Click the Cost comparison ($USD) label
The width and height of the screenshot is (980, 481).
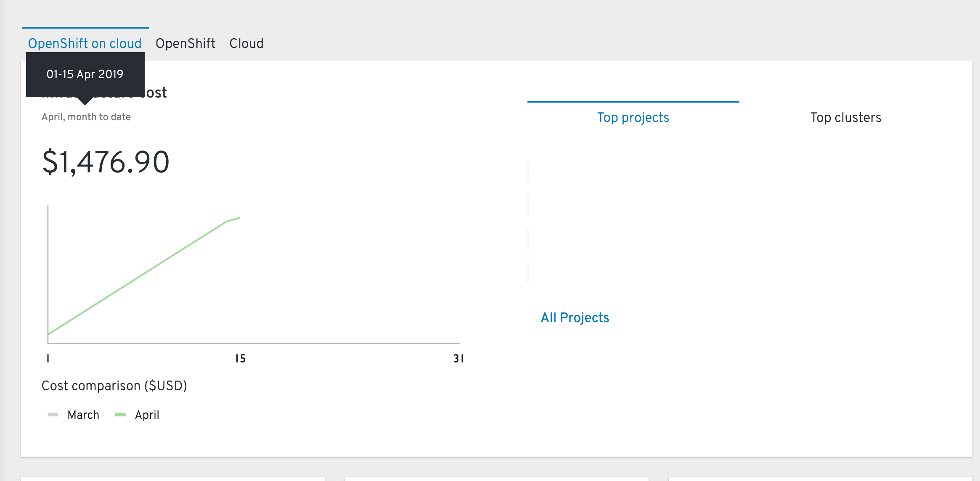pyautogui.click(x=114, y=386)
